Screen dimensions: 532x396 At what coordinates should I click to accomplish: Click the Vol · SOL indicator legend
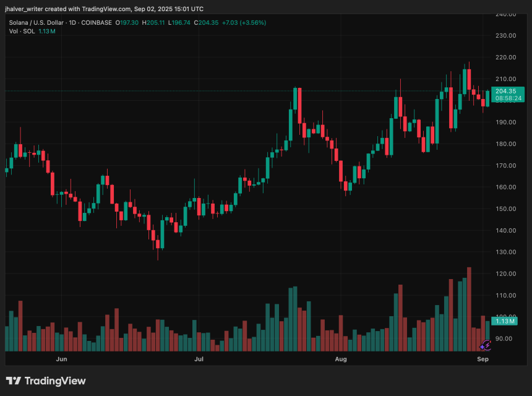coord(23,31)
